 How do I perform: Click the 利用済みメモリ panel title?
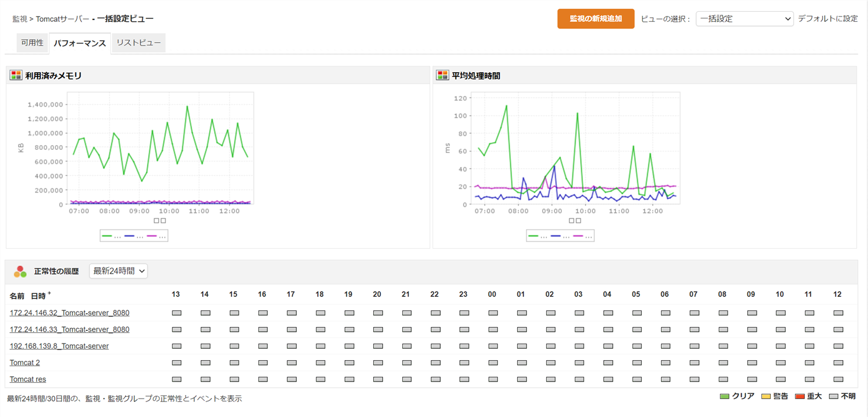(53, 75)
